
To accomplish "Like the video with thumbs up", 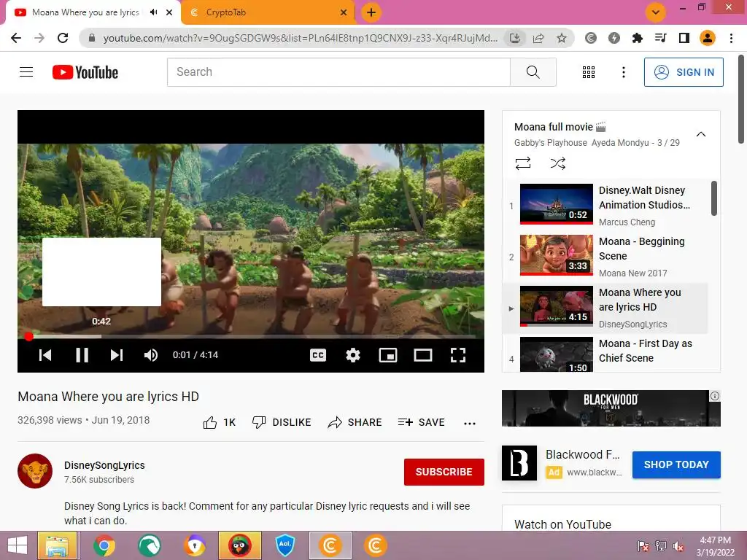I will coord(219,422).
